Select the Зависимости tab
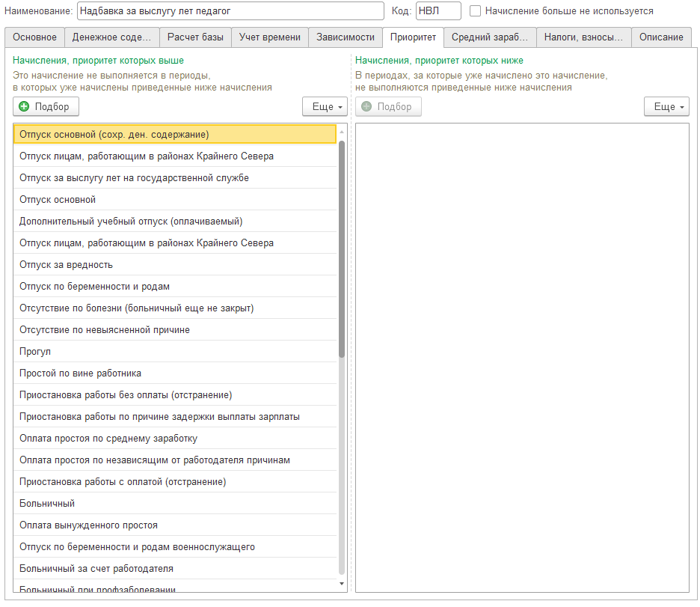Viewport: 700px width, 607px height. pos(346,37)
